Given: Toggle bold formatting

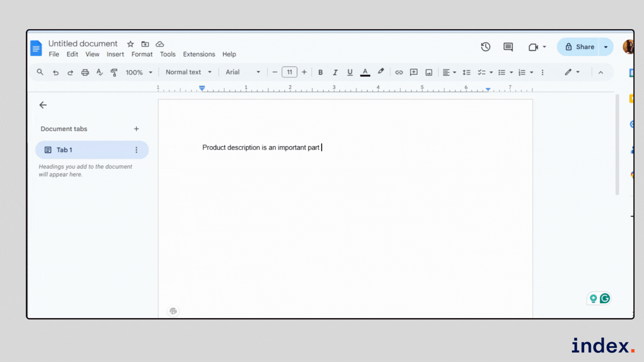Looking at the screenshot, I should [320, 72].
